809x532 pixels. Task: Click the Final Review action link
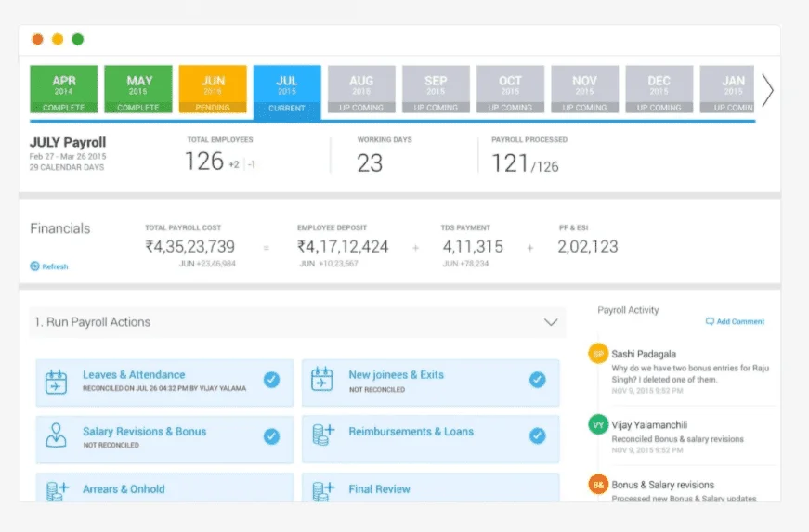[x=379, y=489]
